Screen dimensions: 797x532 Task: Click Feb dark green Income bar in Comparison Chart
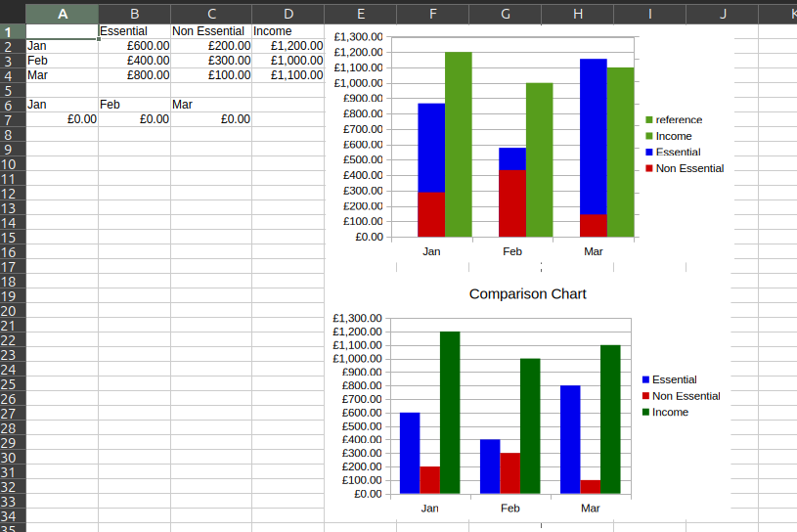coord(530,425)
